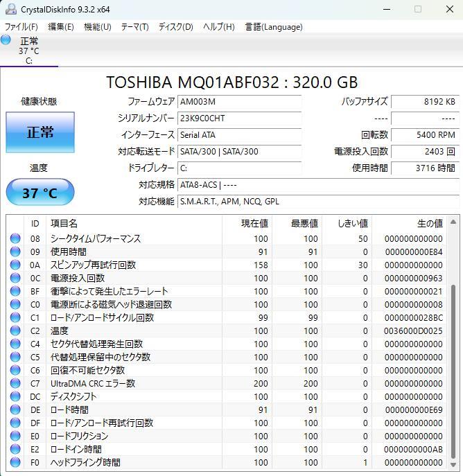Open the 言語(Language) menu

[x=274, y=27]
